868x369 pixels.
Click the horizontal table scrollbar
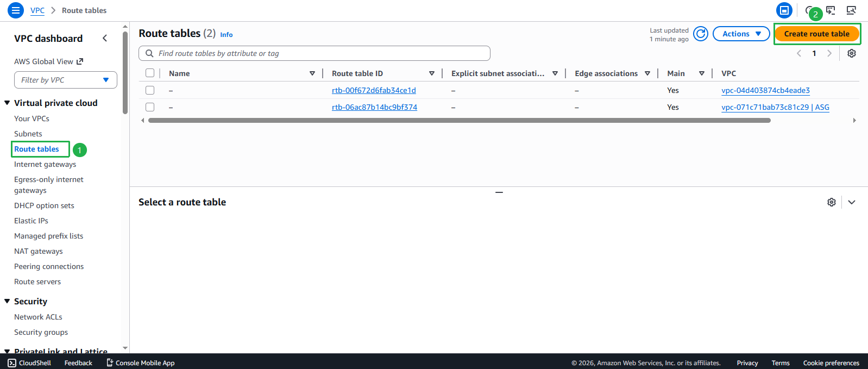coord(460,121)
